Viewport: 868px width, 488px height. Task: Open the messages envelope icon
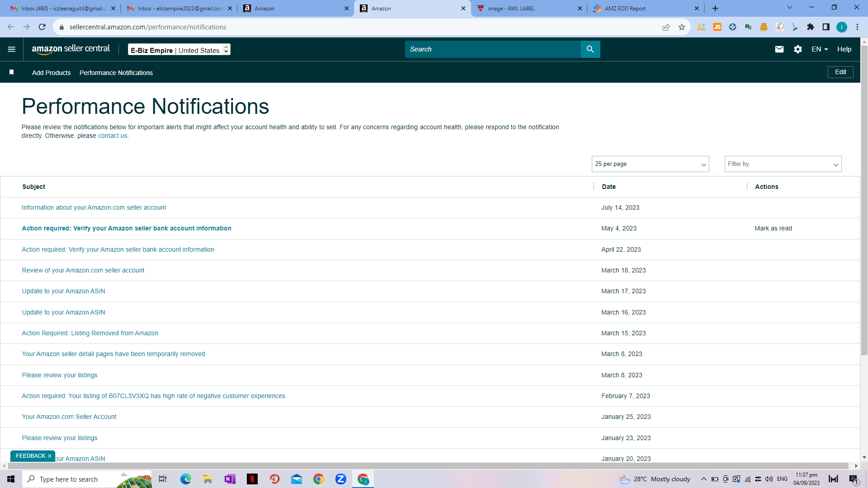(x=779, y=49)
